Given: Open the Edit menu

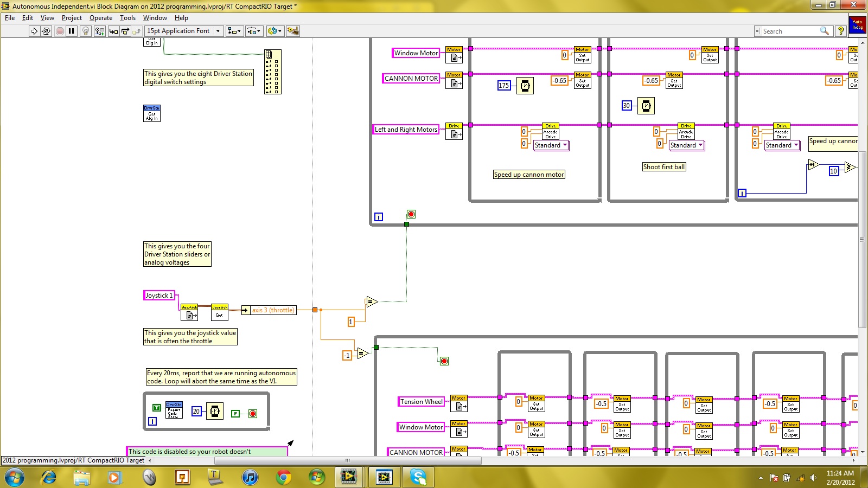Looking at the screenshot, I should coord(28,18).
